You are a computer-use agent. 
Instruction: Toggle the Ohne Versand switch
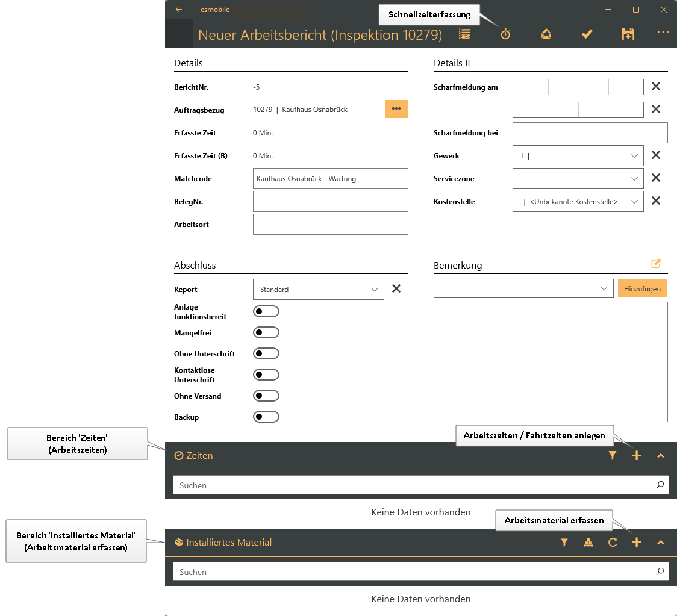tap(266, 396)
